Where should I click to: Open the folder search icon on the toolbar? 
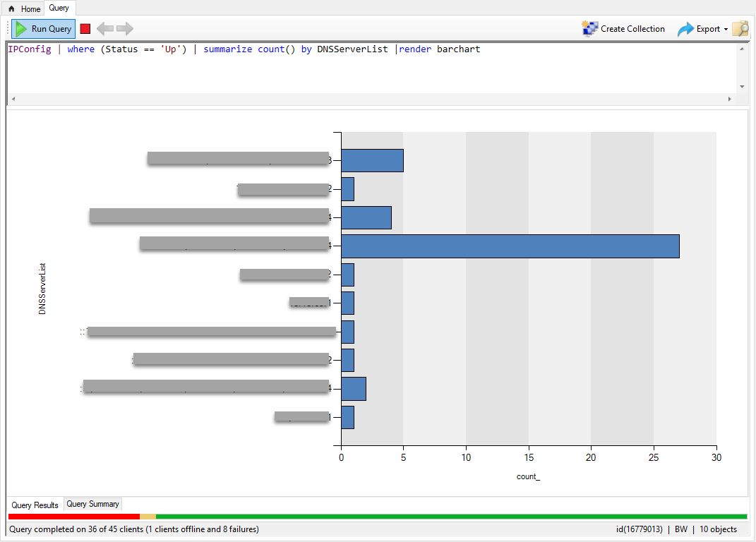(740, 28)
